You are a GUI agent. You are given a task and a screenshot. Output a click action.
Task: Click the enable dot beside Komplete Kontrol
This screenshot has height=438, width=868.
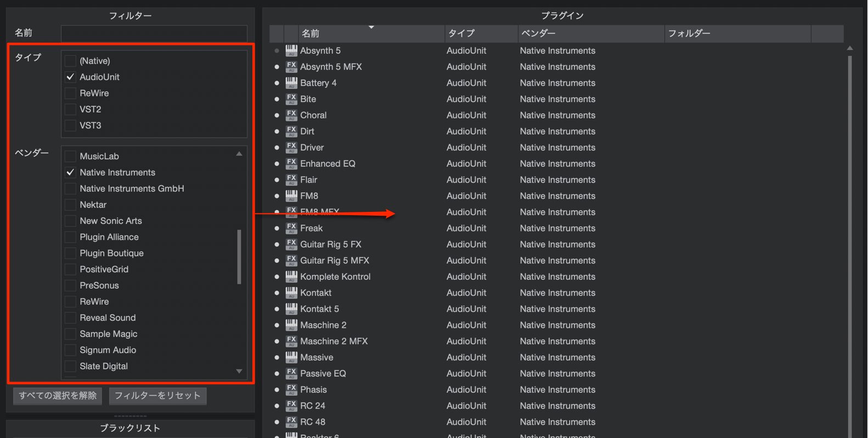(277, 277)
